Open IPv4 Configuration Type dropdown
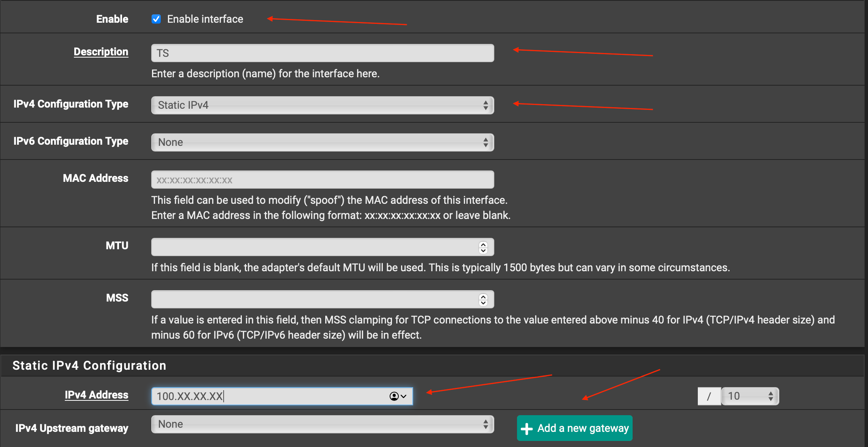This screenshot has height=447, width=868. [x=322, y=105]
